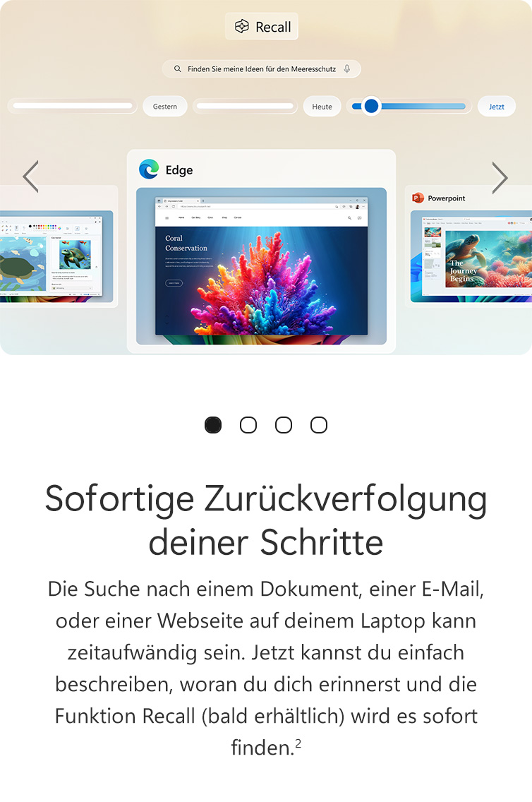Click the timeline segment before Gestern
This screenshot has width=532, height=802.
click(73, 106)
